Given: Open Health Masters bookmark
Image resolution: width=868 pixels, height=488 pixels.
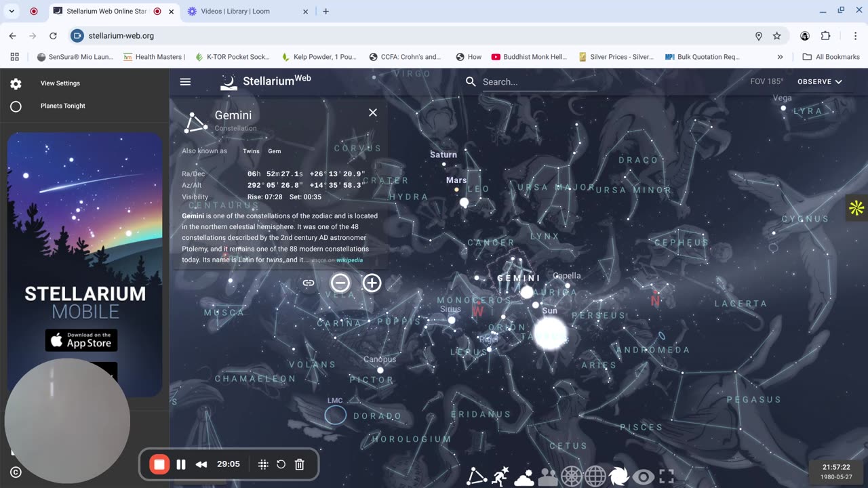Looking at the screenshot, I should (x=153, y=57).
